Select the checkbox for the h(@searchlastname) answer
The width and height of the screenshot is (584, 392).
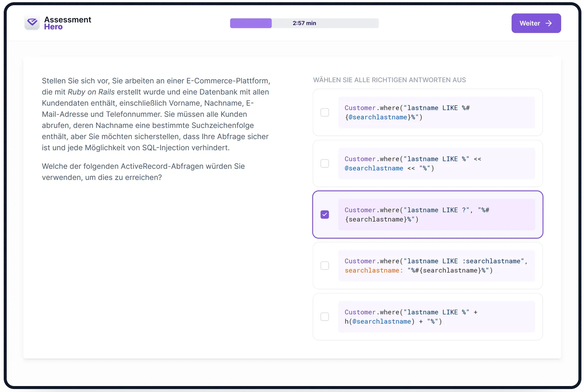[325, 317]
